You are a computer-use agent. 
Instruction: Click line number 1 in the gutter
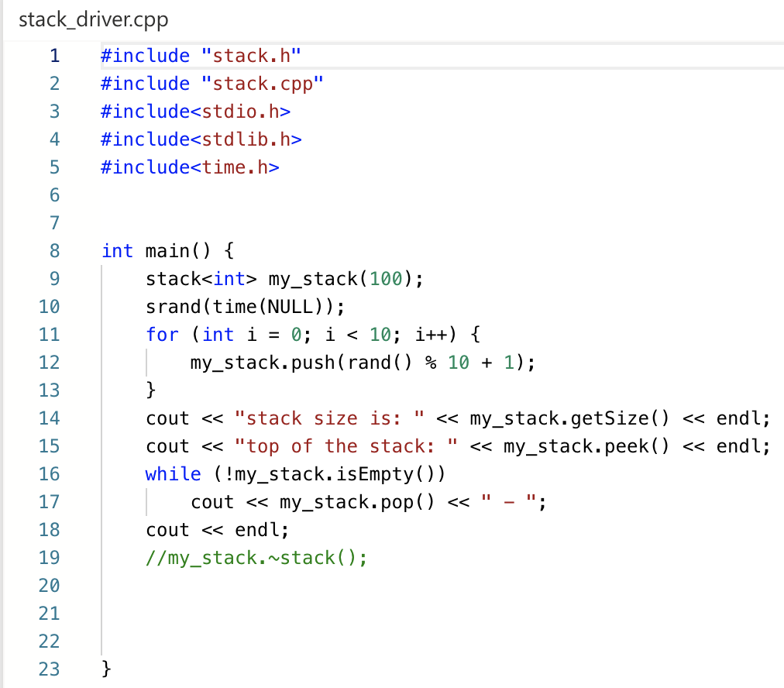(53, 56)
